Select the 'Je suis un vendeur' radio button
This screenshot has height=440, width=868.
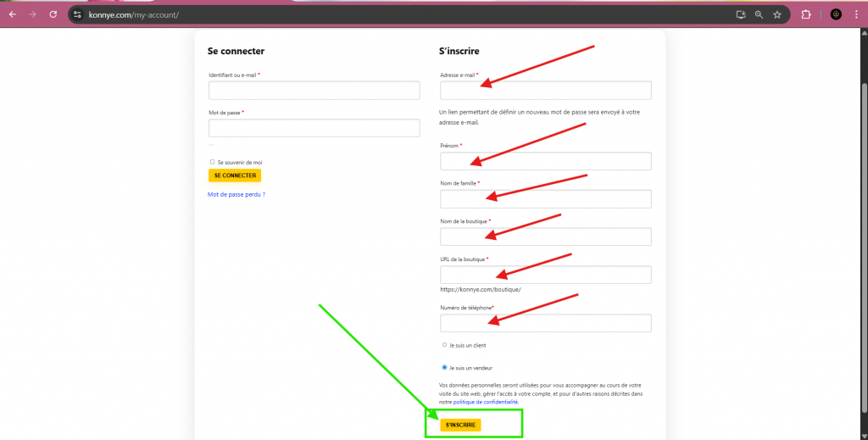point(444,368)
